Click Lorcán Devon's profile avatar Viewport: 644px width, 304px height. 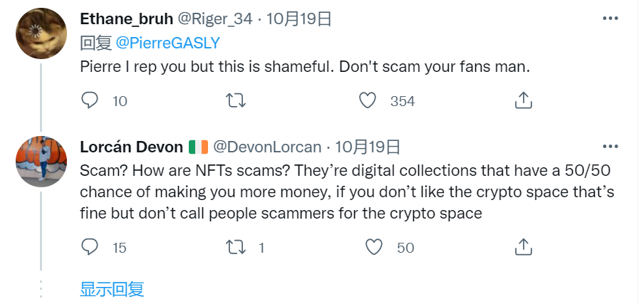click(x=41, y=162)
